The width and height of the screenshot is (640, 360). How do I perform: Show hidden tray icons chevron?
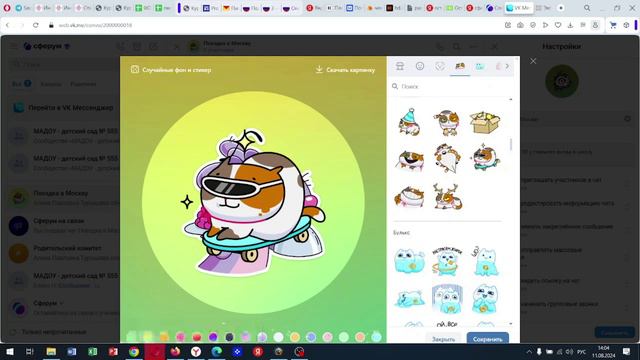[x=529, y=351]
